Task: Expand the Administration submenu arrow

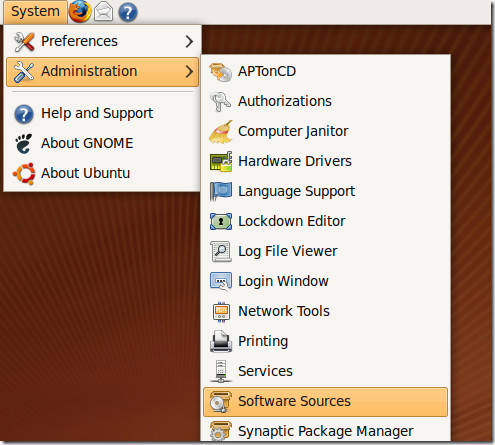Action: coord(189,71)
